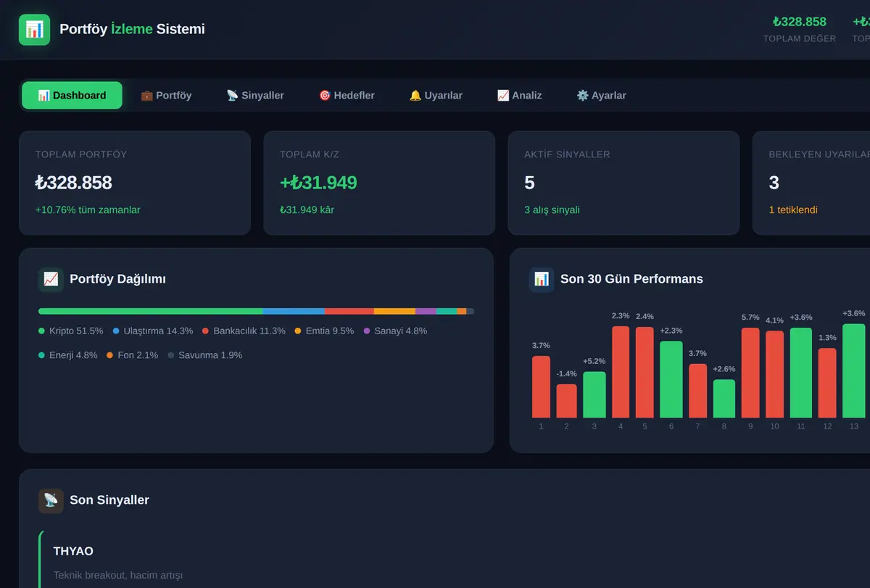870x588 pixels.
Task: Switch to the Analiz tab
Action: [519, 96]
